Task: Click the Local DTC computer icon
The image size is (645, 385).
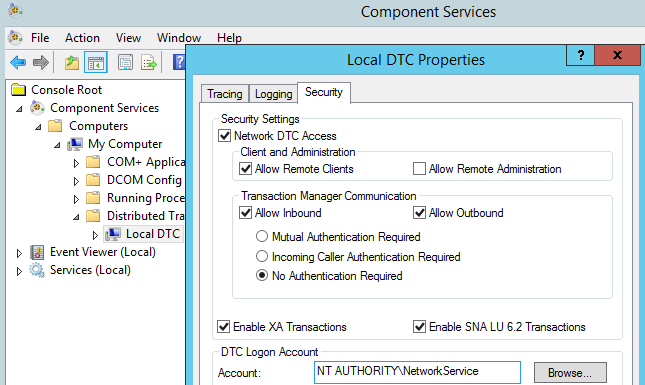Action: [113, 234]
